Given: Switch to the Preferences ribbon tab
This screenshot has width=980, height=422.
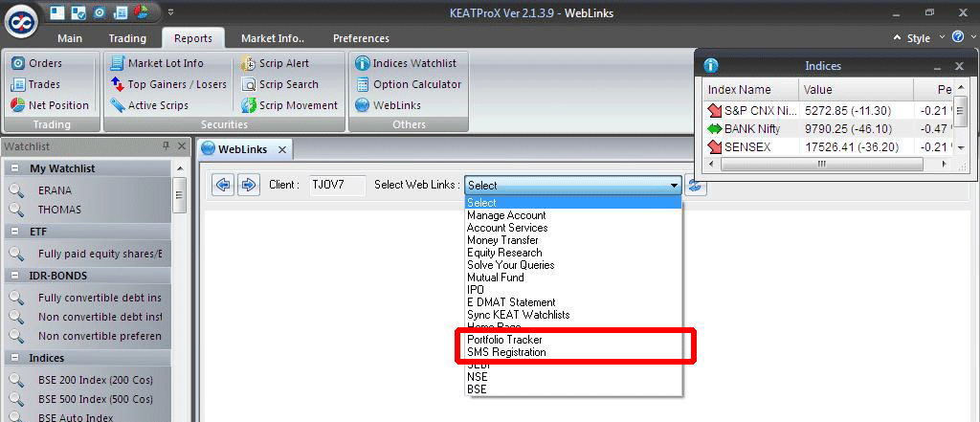Looking at the screenshot, I should tap(361, 38).
